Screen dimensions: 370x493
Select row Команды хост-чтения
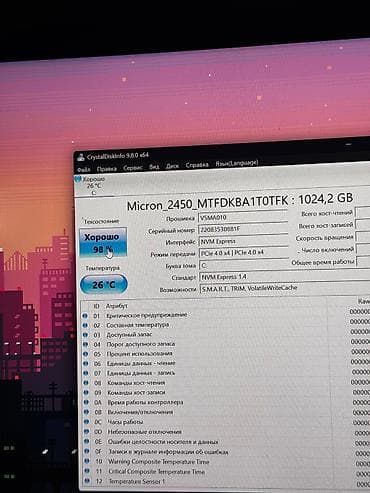(226, 383)
